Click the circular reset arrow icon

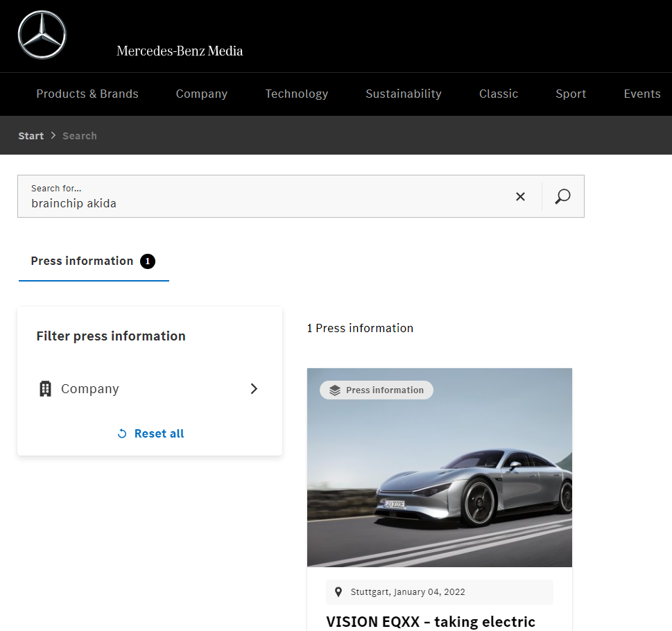click(122, 434)
